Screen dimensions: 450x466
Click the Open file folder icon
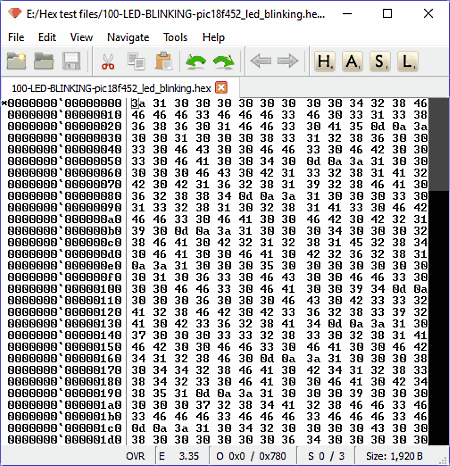44,61
